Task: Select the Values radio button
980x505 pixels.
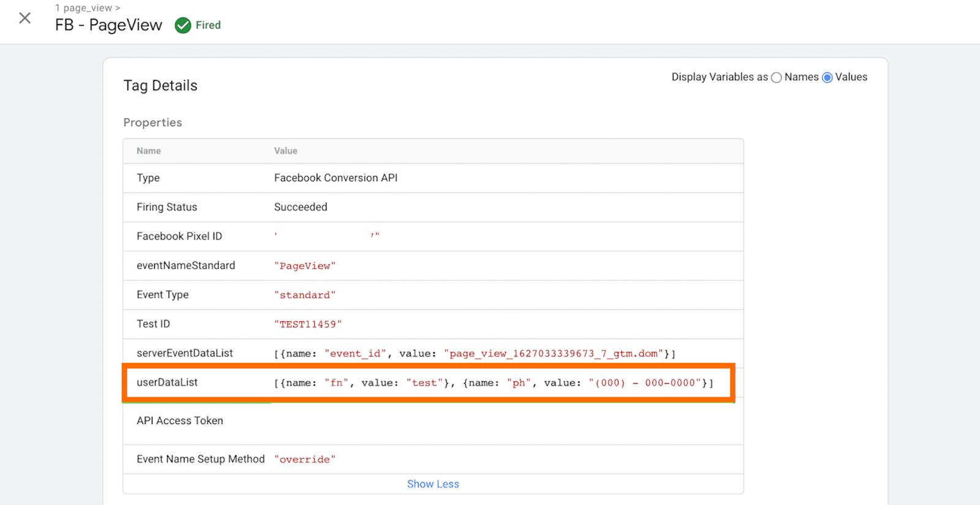Action: pyautogui.click(x=827, y=77)
